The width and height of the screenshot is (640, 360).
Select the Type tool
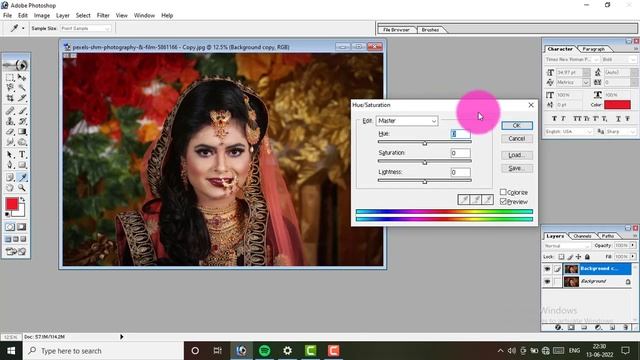[22, 155]
